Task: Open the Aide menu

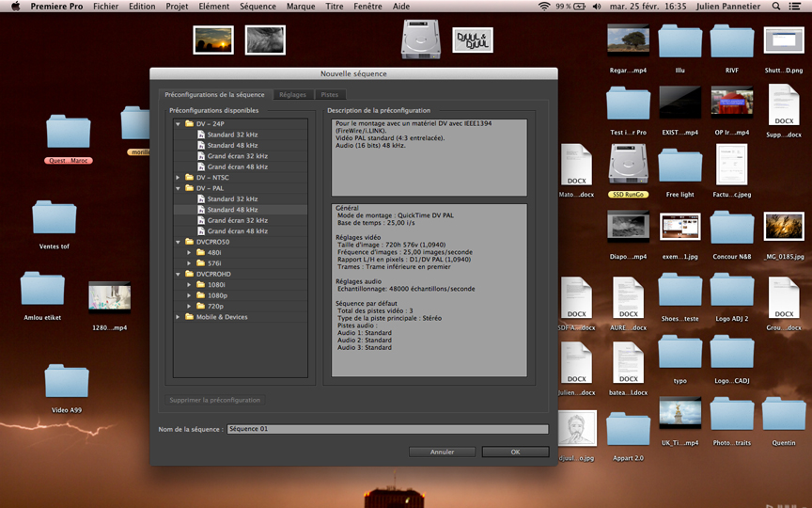Action: click(401, 7)
